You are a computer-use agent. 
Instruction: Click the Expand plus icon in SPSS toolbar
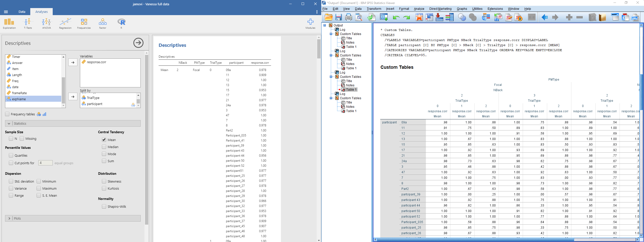click(569, 17)
